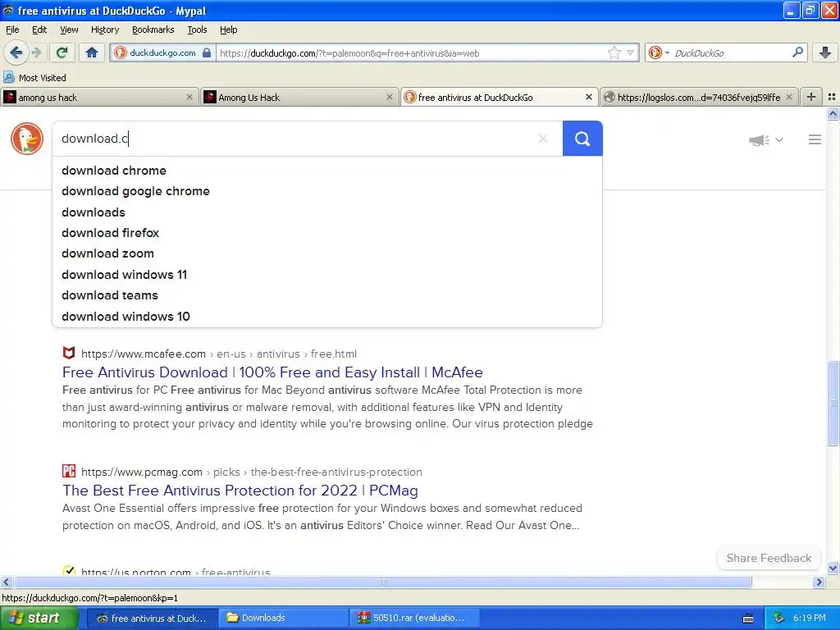Viewport: 840px width, 630px height.
Task: Click the vertical scrollbar down arrow
Action: click(833, 568)
